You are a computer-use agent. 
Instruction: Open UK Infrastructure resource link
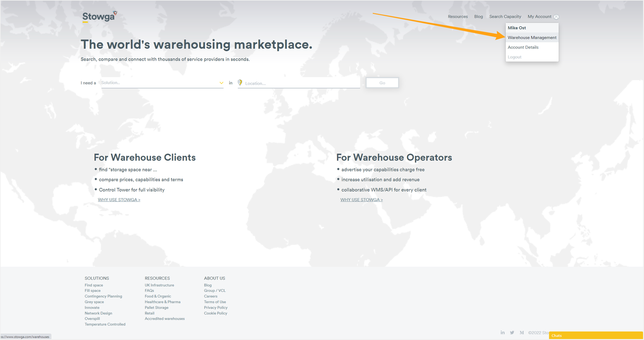tap(159, 285)
